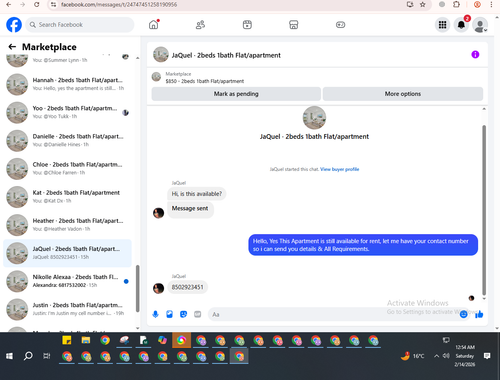Open Justin's 2beds 1bath conversation
This screenshot has width=500, height=380.
point(68,309)
